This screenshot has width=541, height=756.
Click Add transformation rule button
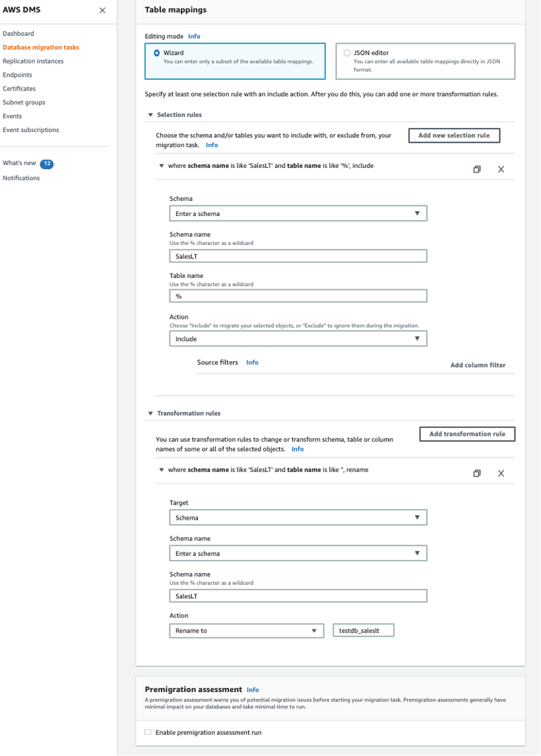[467, 434]
